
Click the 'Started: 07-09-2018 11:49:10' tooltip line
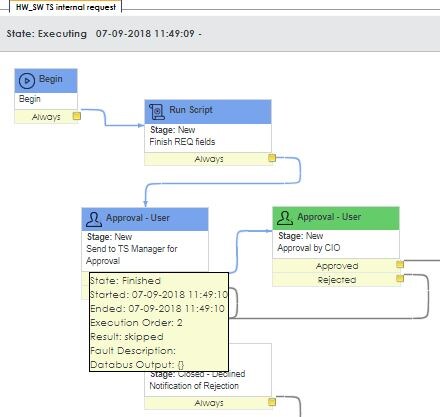[159, 295]
